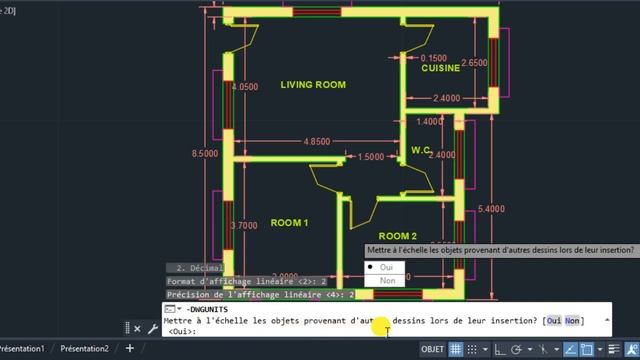Toggle snap mode dotted-grid icon
This screenshot has height=360, width=640.
point(472,349)
